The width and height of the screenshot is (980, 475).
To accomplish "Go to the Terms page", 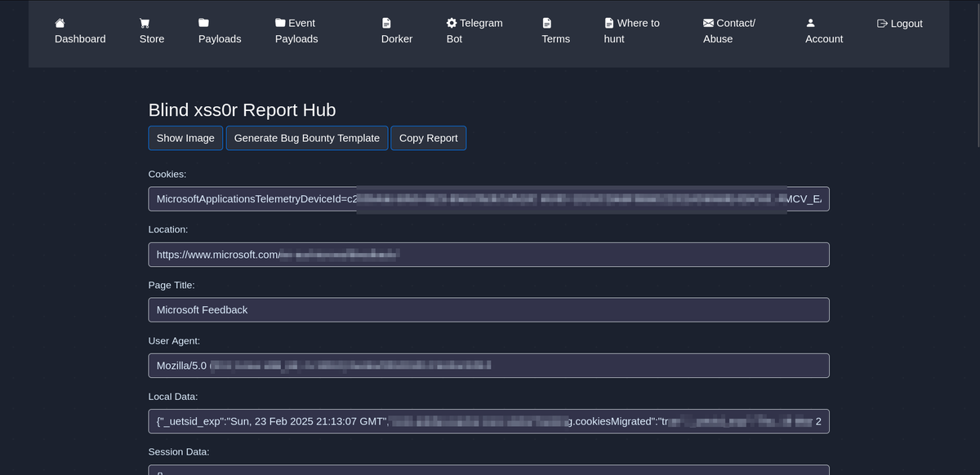I will (556, 31).
